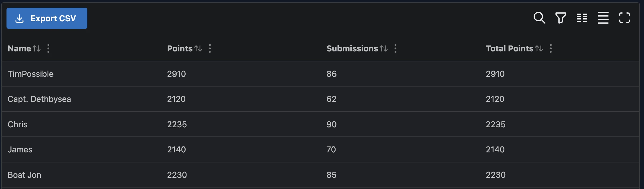The image size is (644, 189).
Task: Toggle sorting on the Submissions column
Action: (x=384, y=48)
